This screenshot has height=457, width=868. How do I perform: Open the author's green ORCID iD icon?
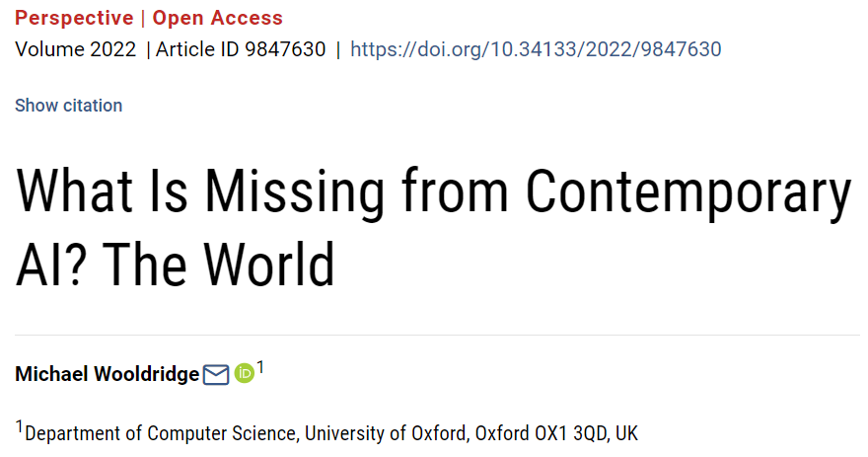[x=244, y=374]
